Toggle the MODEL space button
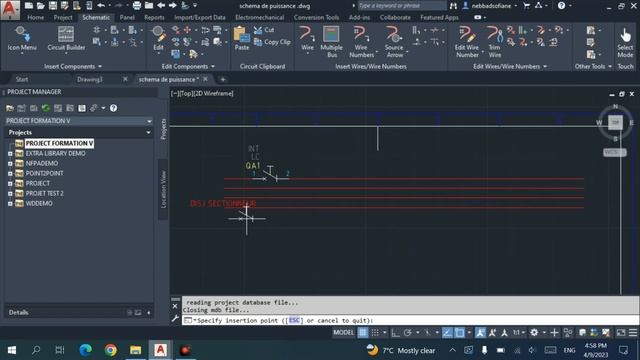Image resolution: width=640 pixels, height=360 pixels. [344, 333]
